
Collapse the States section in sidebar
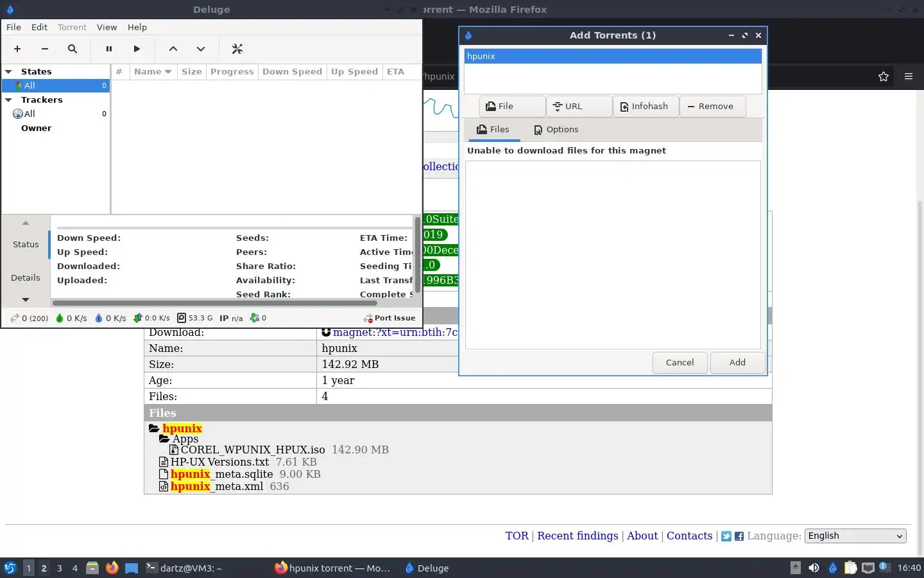tap(9, 72)
